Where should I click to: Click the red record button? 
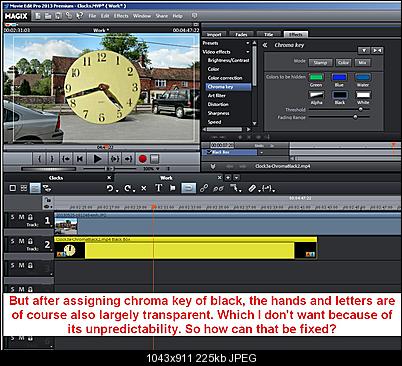point(142,159)
